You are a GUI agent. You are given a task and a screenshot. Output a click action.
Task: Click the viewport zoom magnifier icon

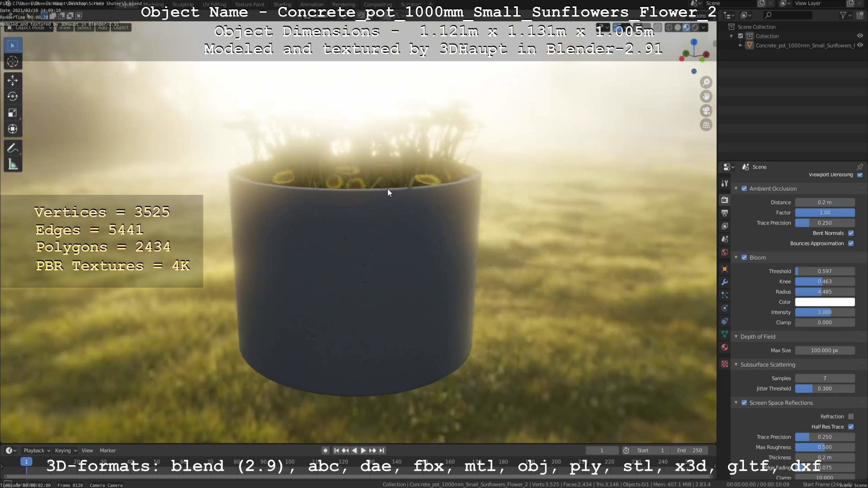tap(706, 82)
